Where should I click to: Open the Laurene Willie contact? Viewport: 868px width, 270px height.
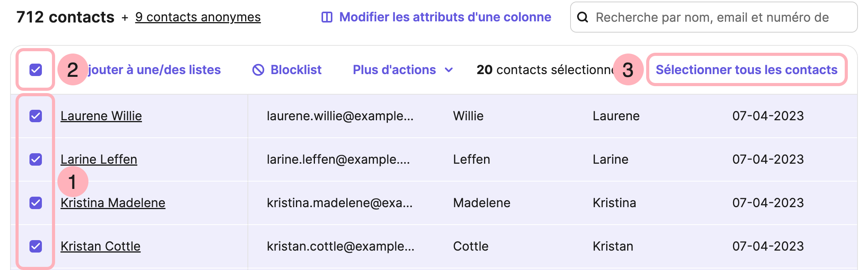click(x=101, y=116)
